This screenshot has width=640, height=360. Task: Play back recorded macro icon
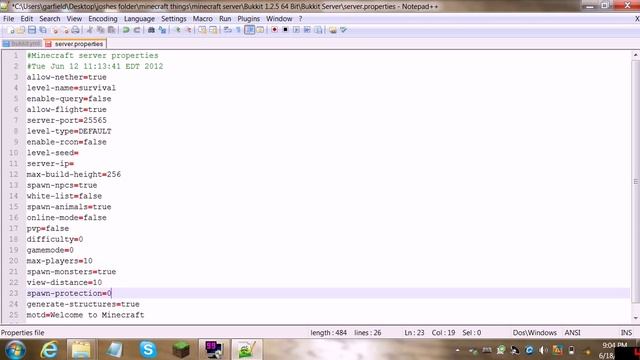click(296, 30)
